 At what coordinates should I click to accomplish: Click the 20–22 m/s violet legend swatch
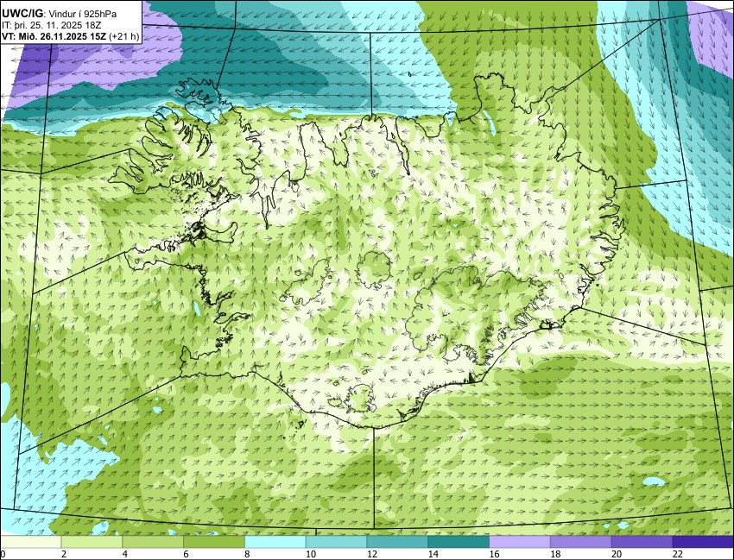642,542
